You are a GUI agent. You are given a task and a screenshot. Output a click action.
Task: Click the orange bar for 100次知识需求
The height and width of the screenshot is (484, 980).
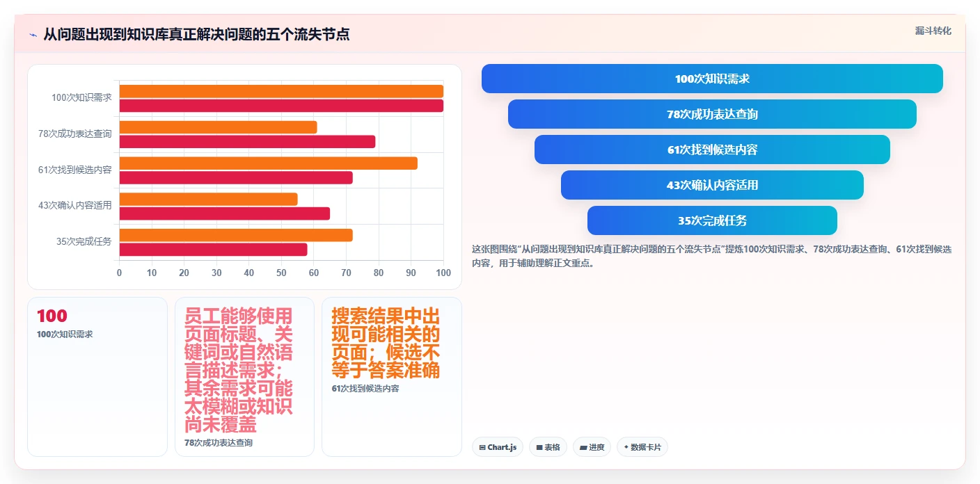click(x=281, y=91)
